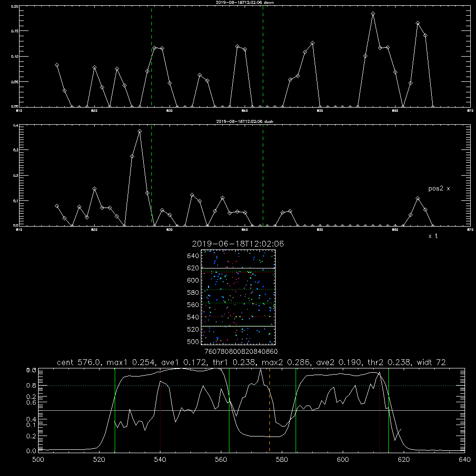The image size is (476, 476).
Task: Click '0.15' on the dawn plot y-axis
Action: click(15, 31)
